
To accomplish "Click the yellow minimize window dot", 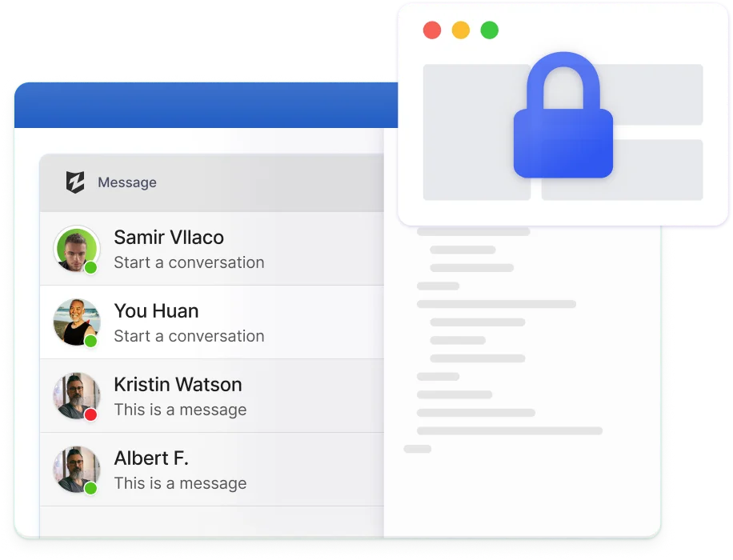I will [x=460, y=30].
